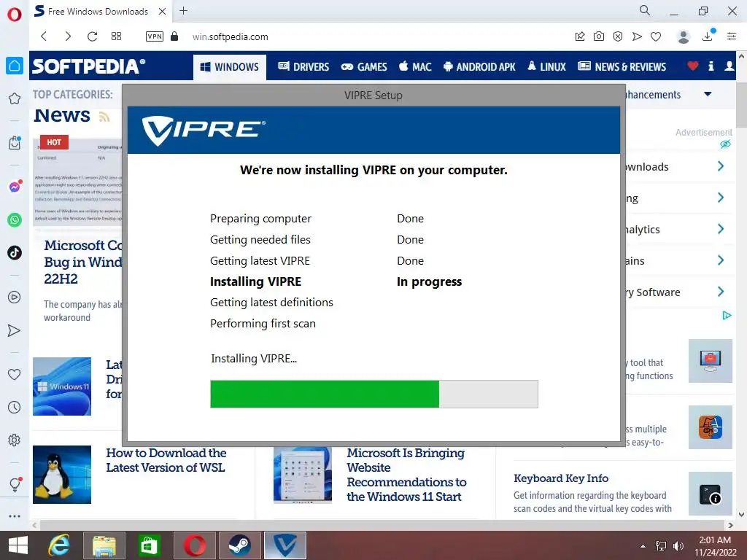Open Keyboard Key Info link
The height and width of the screenshot is (560, 747).
[x=561, y=478]
